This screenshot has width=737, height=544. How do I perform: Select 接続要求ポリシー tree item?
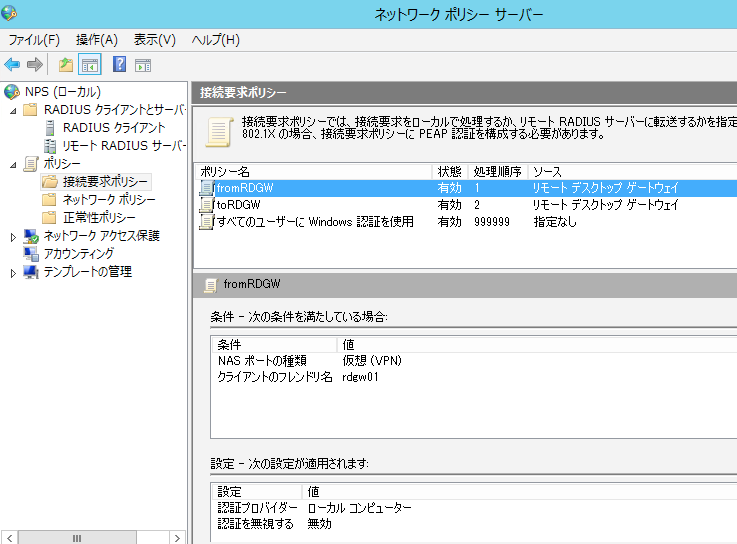[x=105, y=181]
